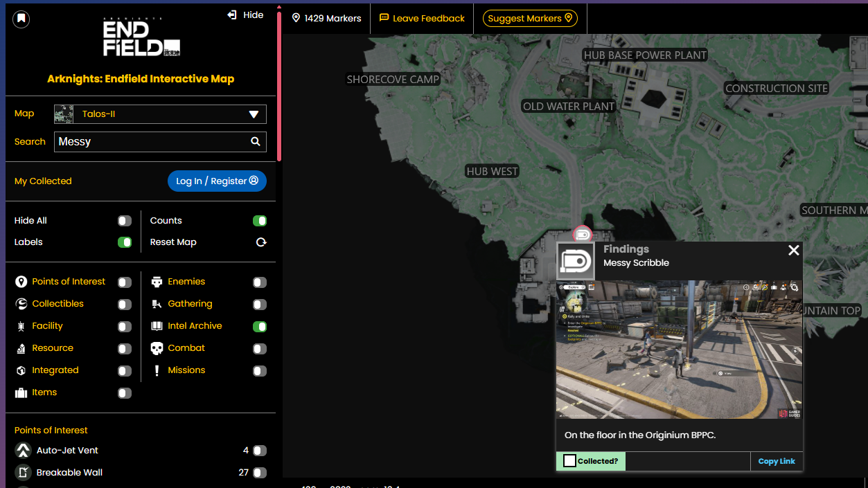Click the HUB BASE POWER PLANT label
This screenshot has width=868, height=488.
[x=645, y=55]
